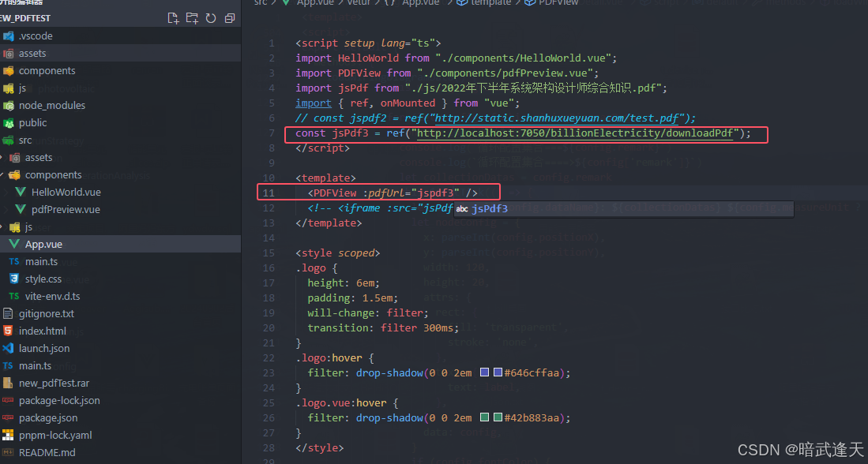The image size is (868, 464).
Task: Click the TS icon beside vite-env.d.ts
Action: (x=14, y=296)
